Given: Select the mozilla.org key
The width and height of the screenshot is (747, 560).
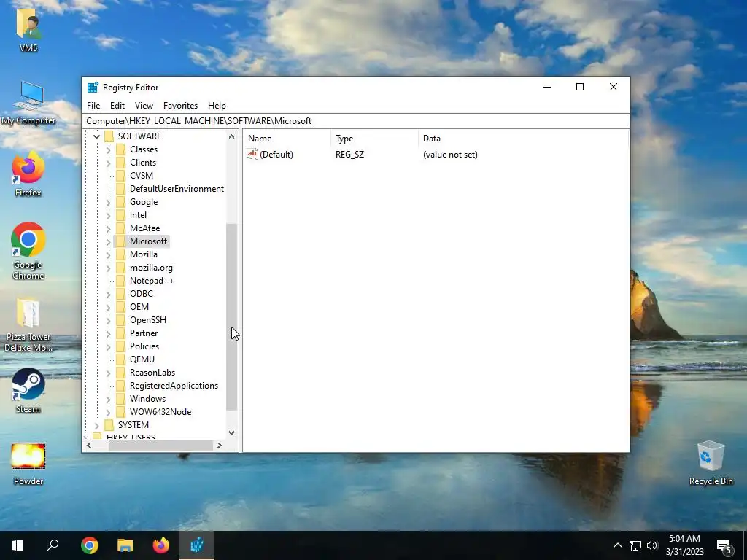Looking at the screenshot, I should pyautogui.click(x=151, y=268).
